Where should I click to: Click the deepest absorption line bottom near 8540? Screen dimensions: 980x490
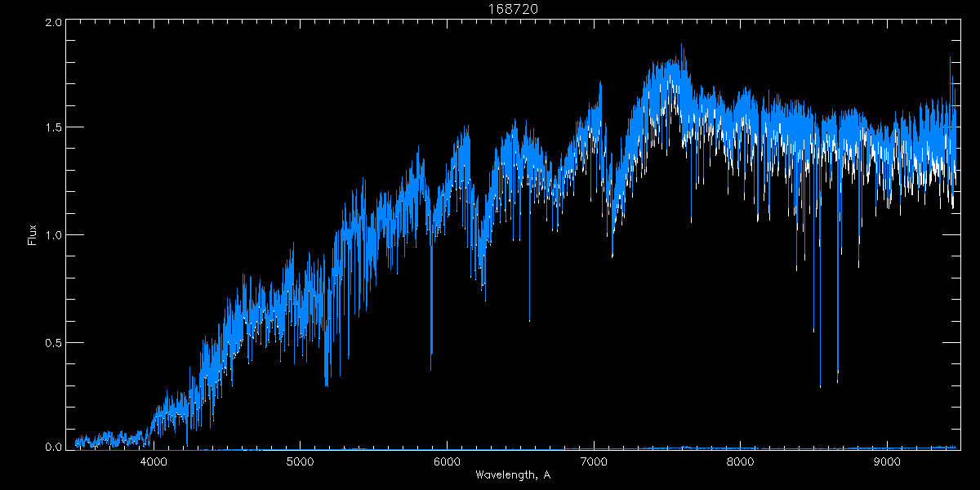820,386
